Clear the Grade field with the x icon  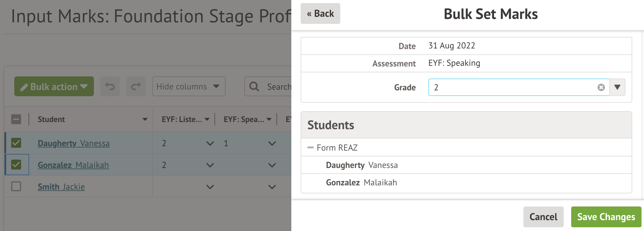pyautogui.click(x=601, y=88)
